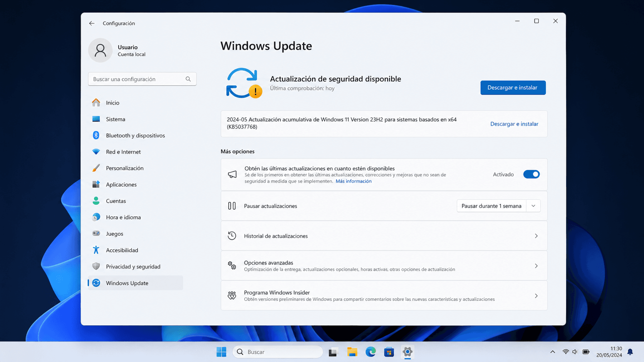Click the battery icon in system tray

pos(586,352)
